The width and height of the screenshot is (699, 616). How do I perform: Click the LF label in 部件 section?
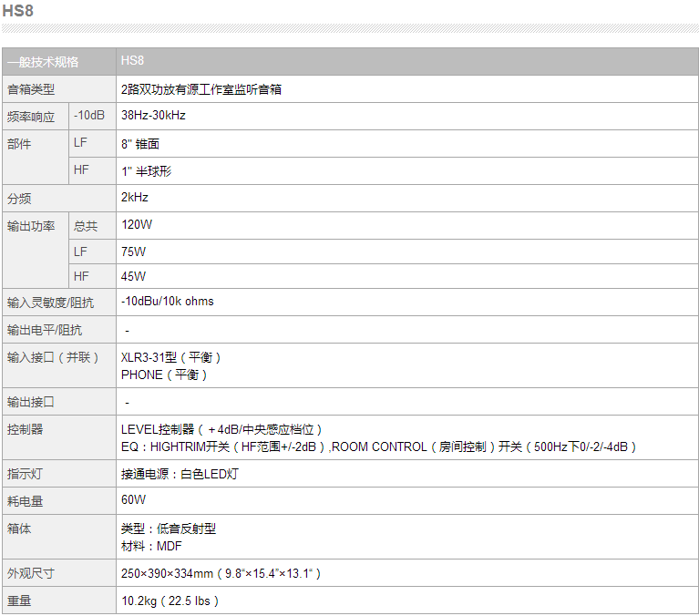pos(80,143)
